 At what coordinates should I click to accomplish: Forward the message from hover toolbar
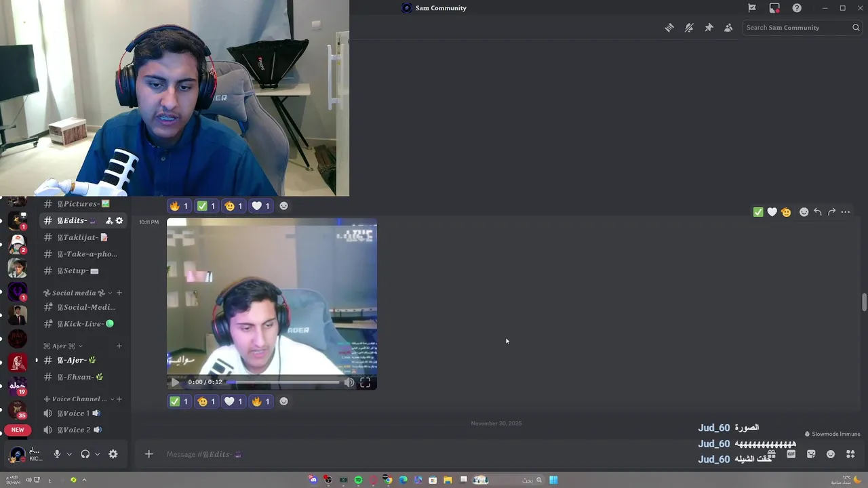pyautogui.click(x=831, y=212)
